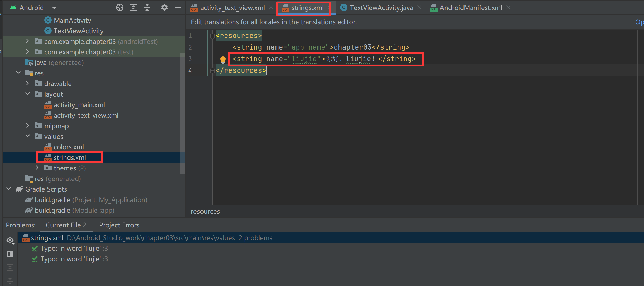Close the AndroidManifest.xml tab
Viewport: 644px width, 286px height.
point(508,8)
